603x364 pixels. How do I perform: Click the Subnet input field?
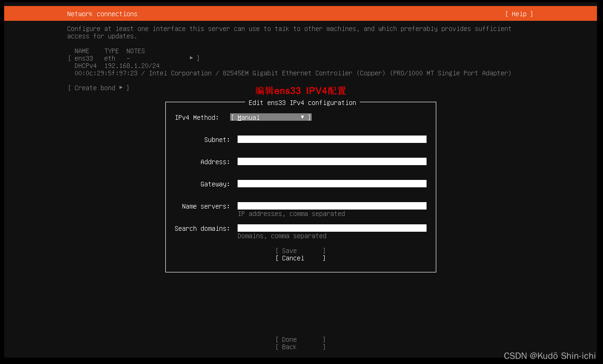pos(332,139)
